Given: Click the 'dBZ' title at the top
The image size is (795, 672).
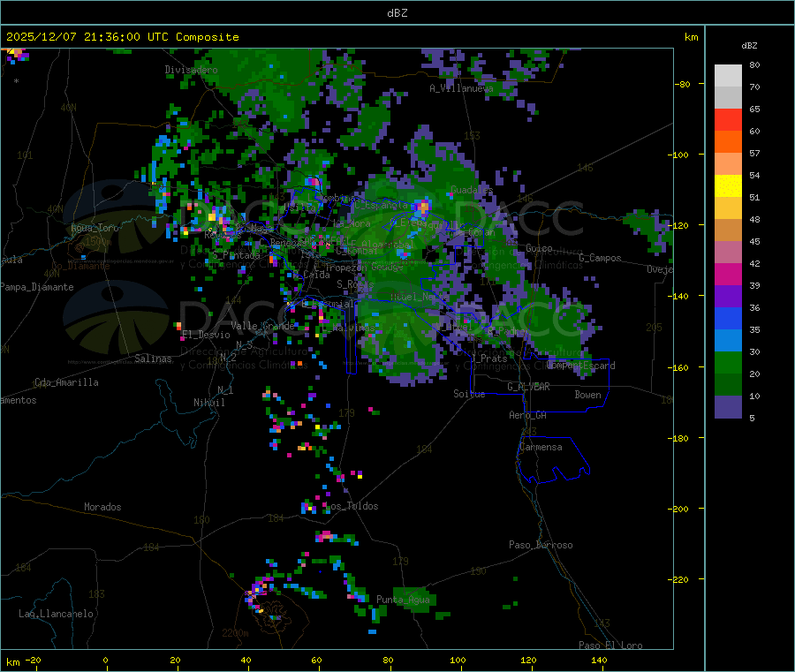Looking at the screenshot, I should 397,13.
